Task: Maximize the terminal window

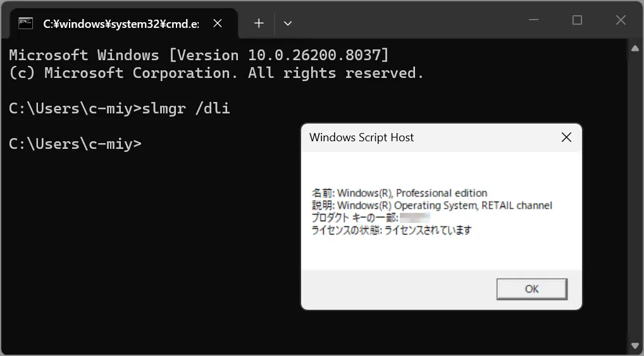Action: 577,20
